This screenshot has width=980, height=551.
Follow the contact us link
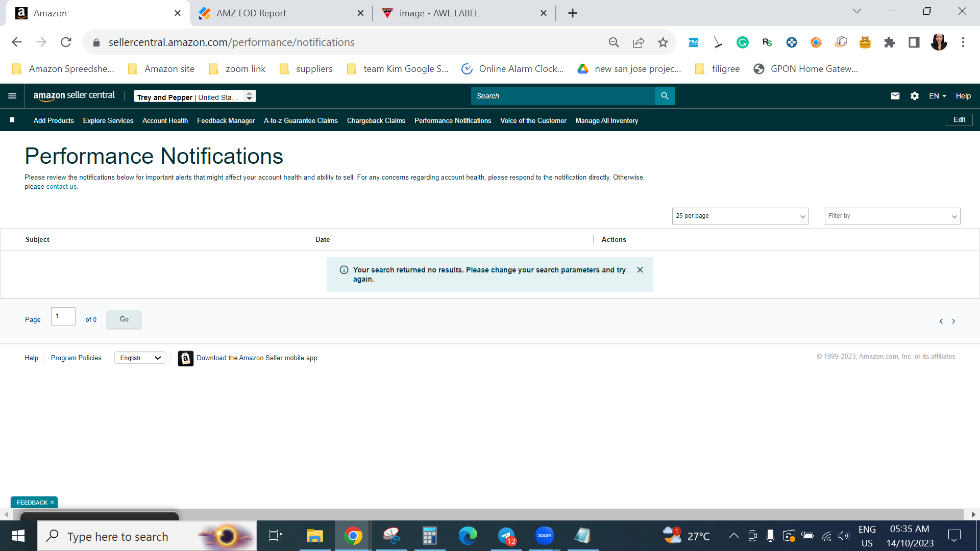pyautogui.click(x=61, y=187)
